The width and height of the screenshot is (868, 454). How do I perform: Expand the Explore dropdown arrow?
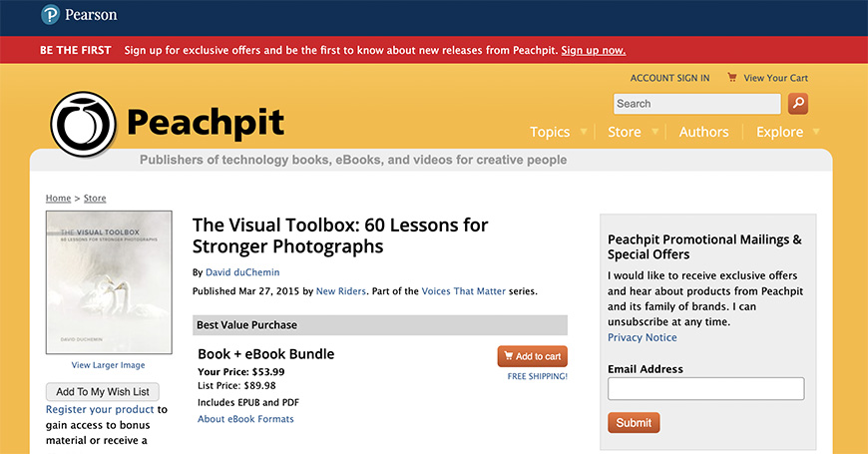tap(816, 132)
